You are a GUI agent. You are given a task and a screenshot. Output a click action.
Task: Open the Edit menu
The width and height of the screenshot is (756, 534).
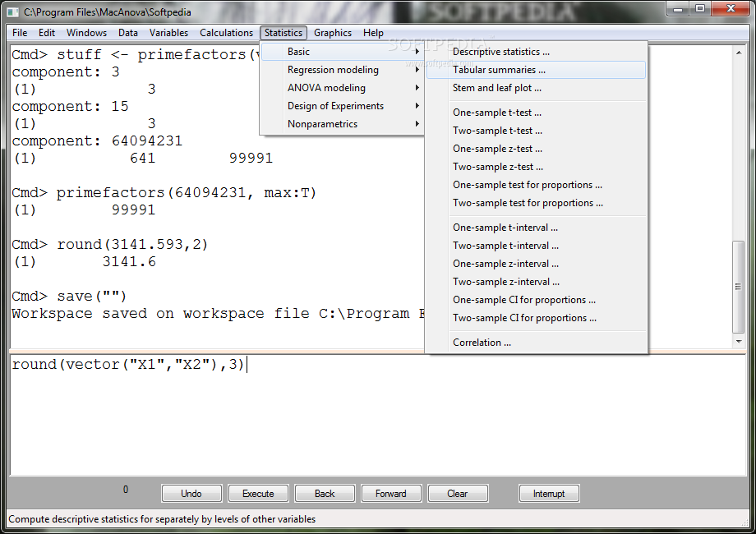click(x=47, y=33)
